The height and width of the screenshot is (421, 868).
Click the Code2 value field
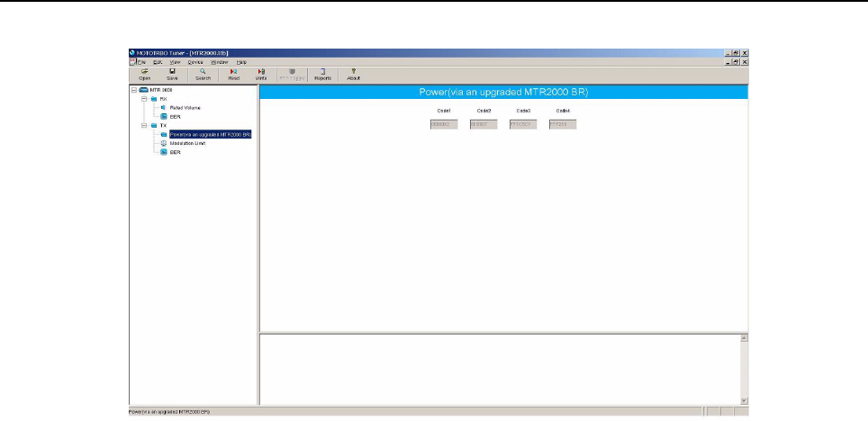(x=484, y=124)
